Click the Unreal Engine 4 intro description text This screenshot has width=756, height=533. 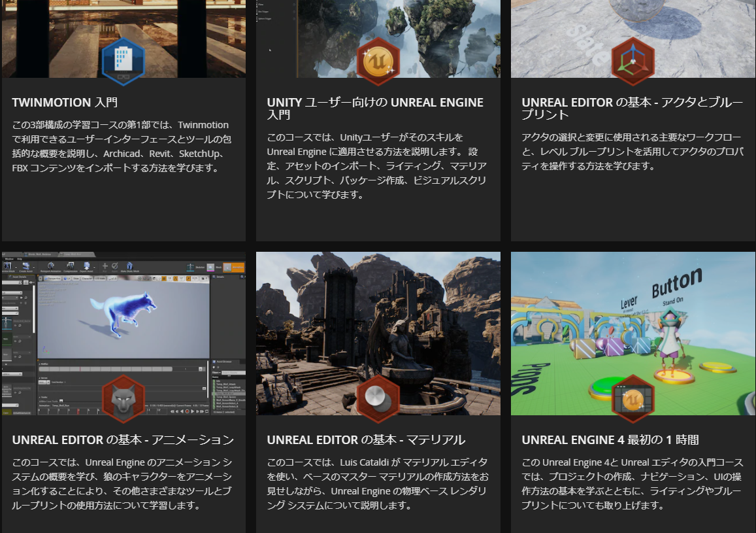(x=632, y=484)
